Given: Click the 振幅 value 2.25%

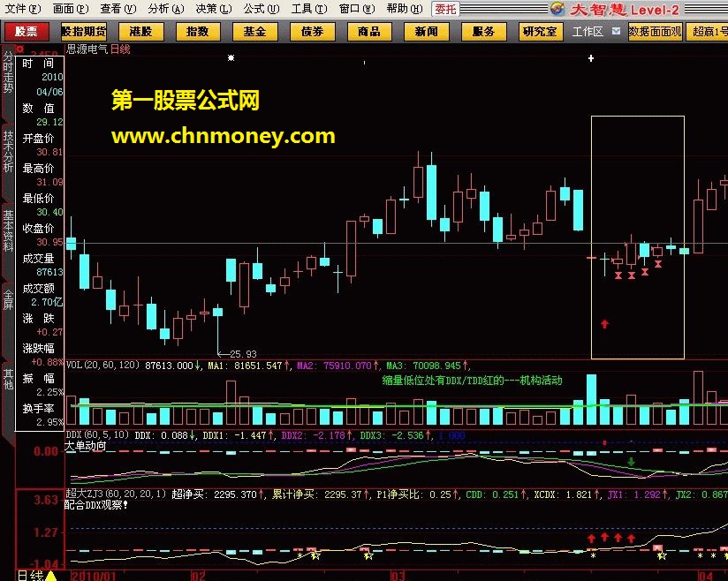Looking at the screenshot, I should (x=49, y=392).
